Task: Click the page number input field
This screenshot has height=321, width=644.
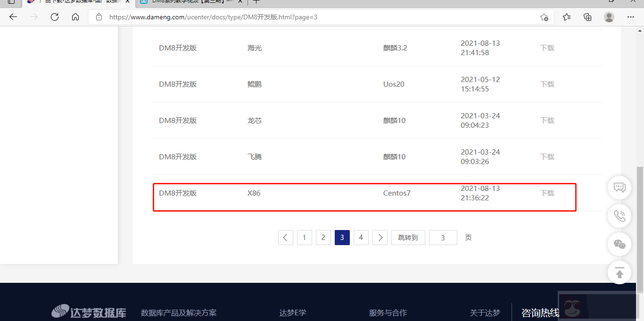Action: pyautogui.click(x=443, y=237)
